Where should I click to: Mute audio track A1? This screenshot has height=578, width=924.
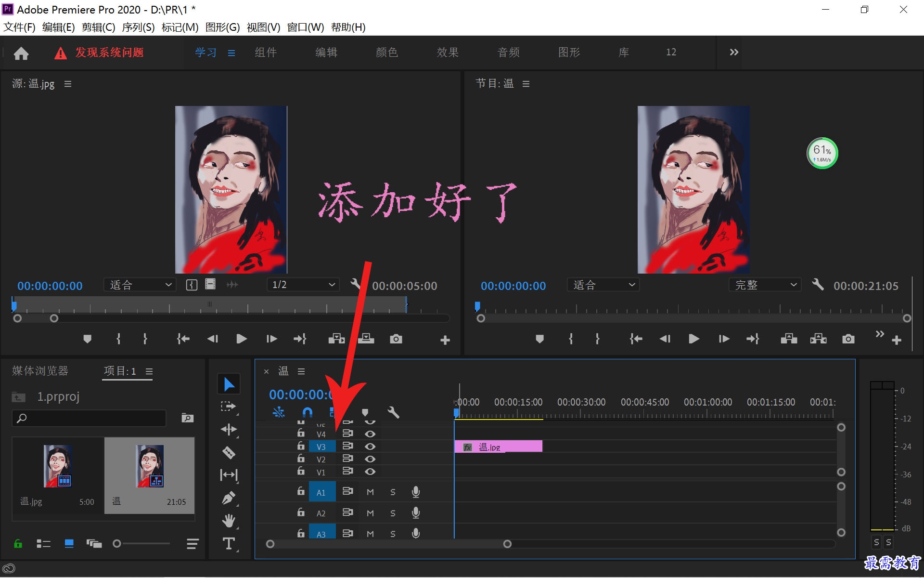point(370,492)
